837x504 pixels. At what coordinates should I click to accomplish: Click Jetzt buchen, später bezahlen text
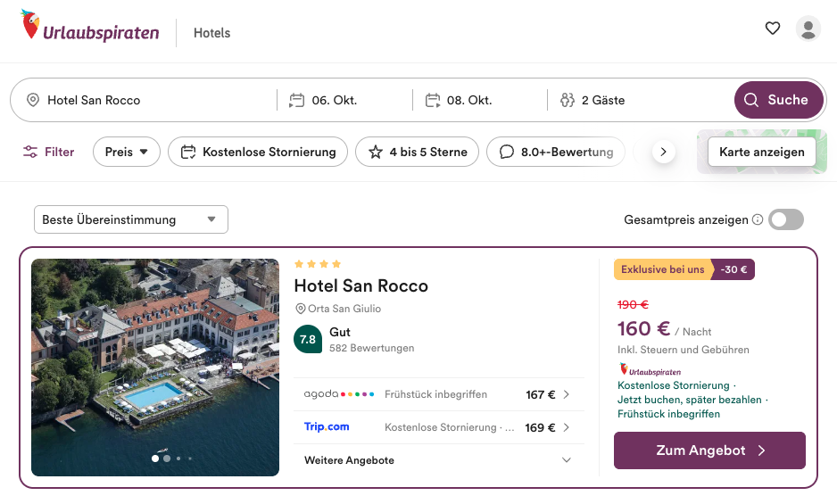[690, 400]
